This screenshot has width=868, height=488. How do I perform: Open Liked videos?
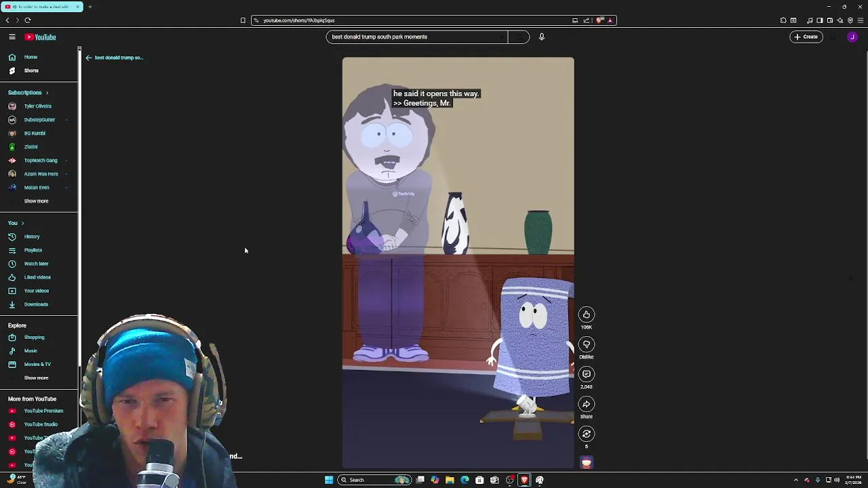coord(39,277)
